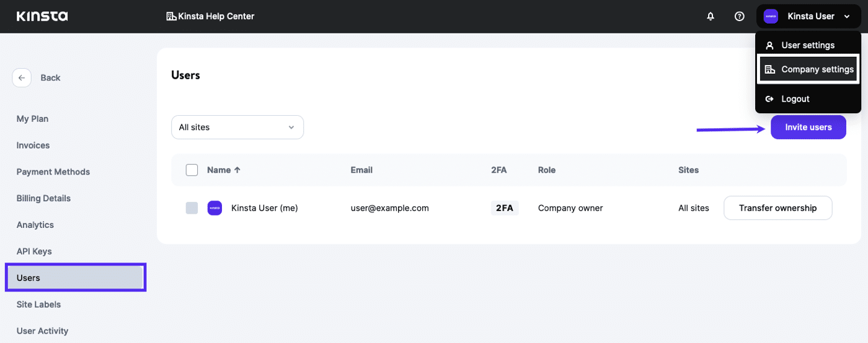868x343 pixels.
Task: Click the All sites cell in user row
Action: (693, 208)
